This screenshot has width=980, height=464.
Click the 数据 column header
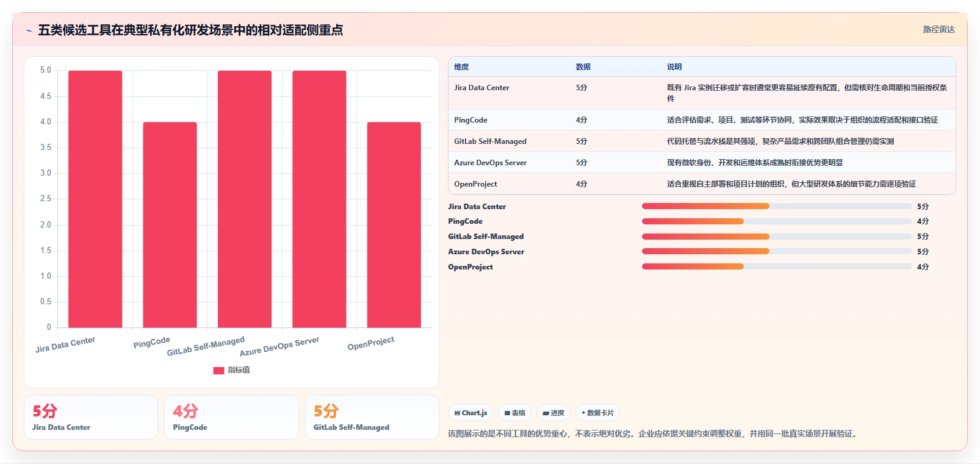[x=583, y=67]
